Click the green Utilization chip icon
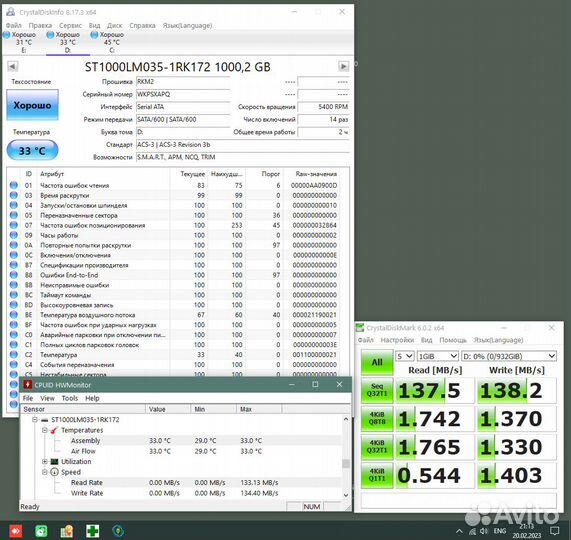The image size is (571, 540). coord(54,461)
